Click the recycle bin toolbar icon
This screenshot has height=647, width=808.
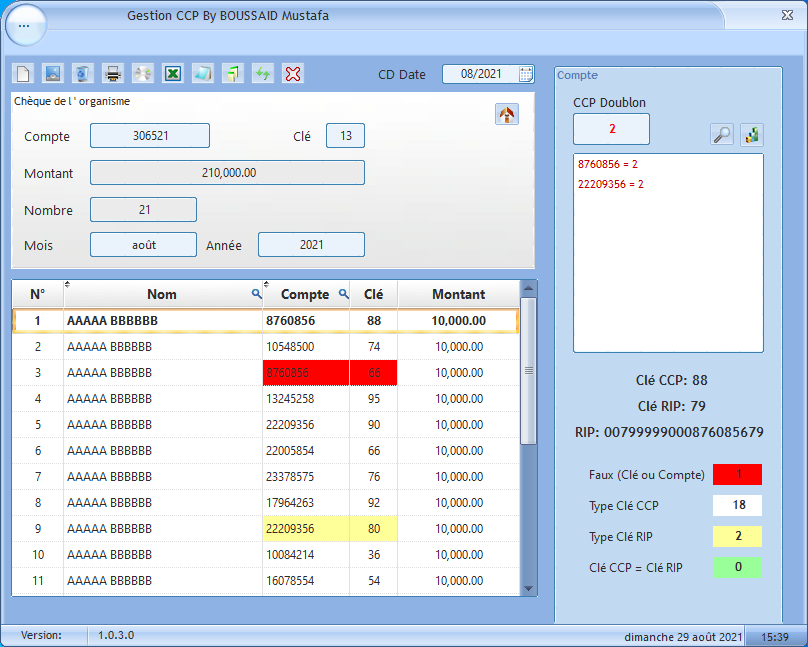[83, 73]
